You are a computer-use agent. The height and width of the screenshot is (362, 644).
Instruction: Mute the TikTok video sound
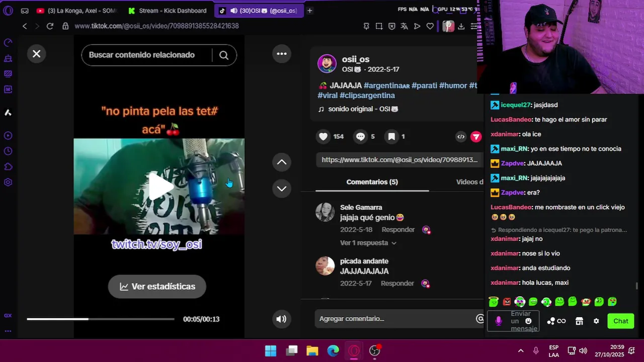pyautogui.click(x=281, y=319)
